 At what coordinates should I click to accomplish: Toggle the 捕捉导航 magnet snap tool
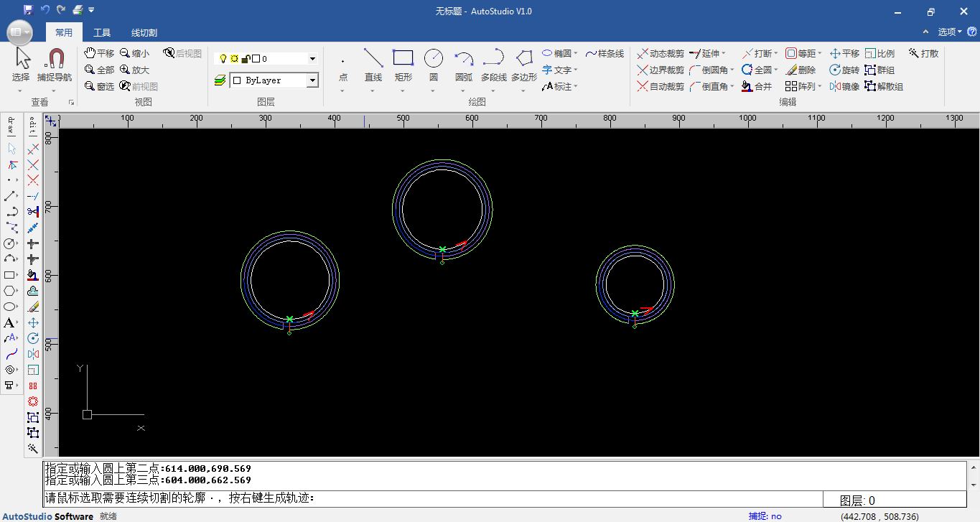[x=55, y=65]
